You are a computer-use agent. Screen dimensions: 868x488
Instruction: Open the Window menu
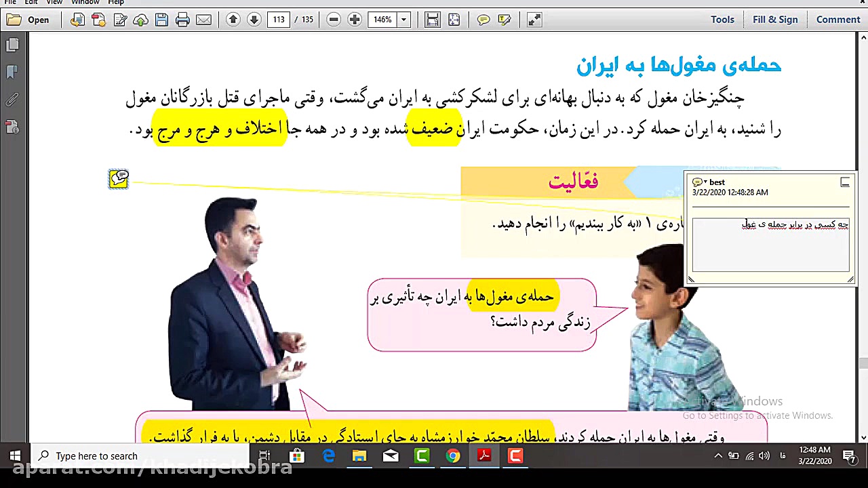tap(85, 3)
